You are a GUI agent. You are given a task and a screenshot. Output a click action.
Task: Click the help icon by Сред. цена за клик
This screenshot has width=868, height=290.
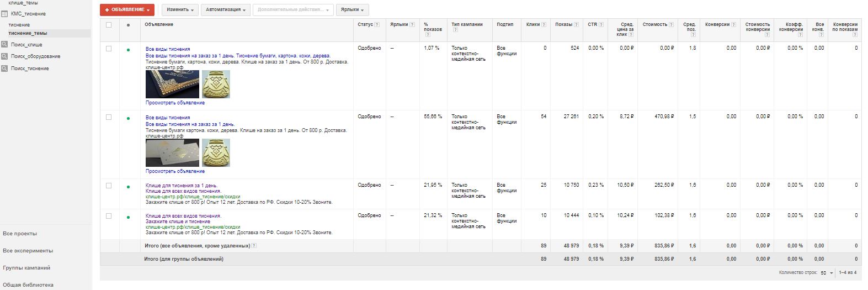click(x=631, y=35)
